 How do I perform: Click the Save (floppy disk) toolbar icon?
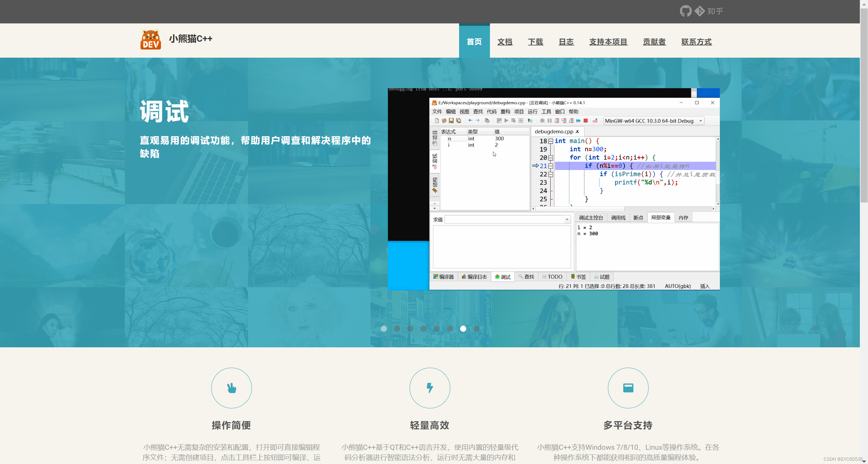pos(451,120)
